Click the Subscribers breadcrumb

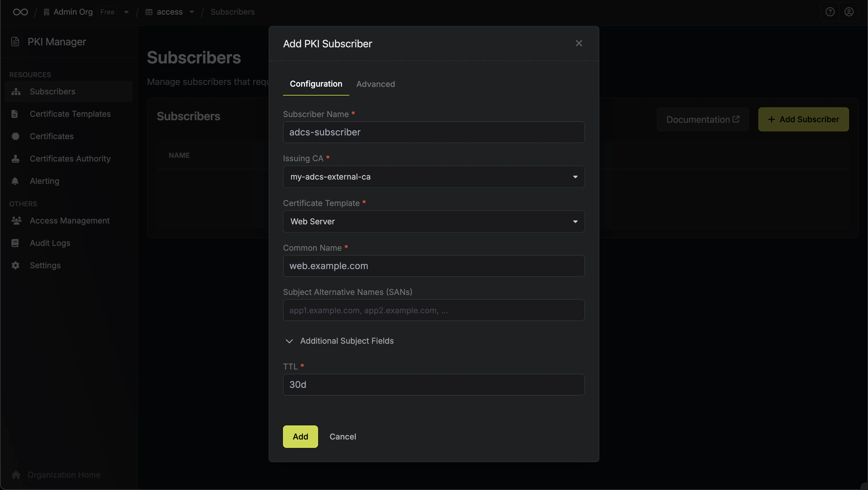pyautogui.click(x=232, y=12)
